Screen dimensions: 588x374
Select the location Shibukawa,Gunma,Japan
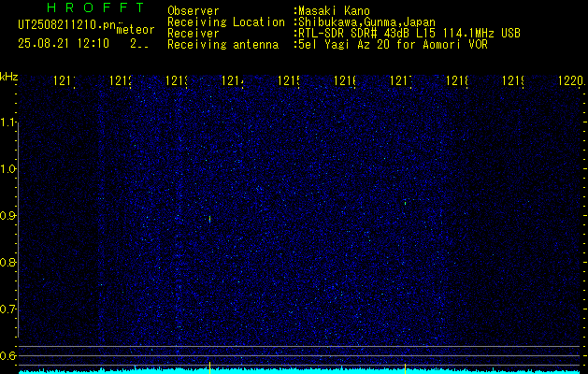point(366,22)
